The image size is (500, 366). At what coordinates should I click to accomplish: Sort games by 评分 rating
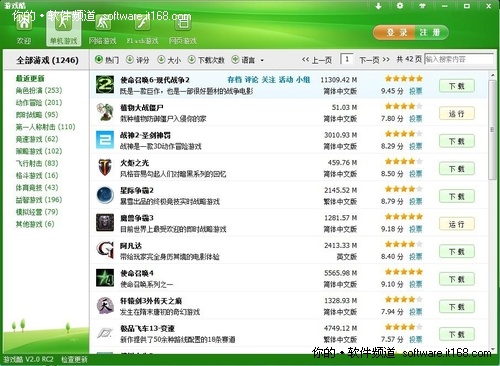point(138,60)
